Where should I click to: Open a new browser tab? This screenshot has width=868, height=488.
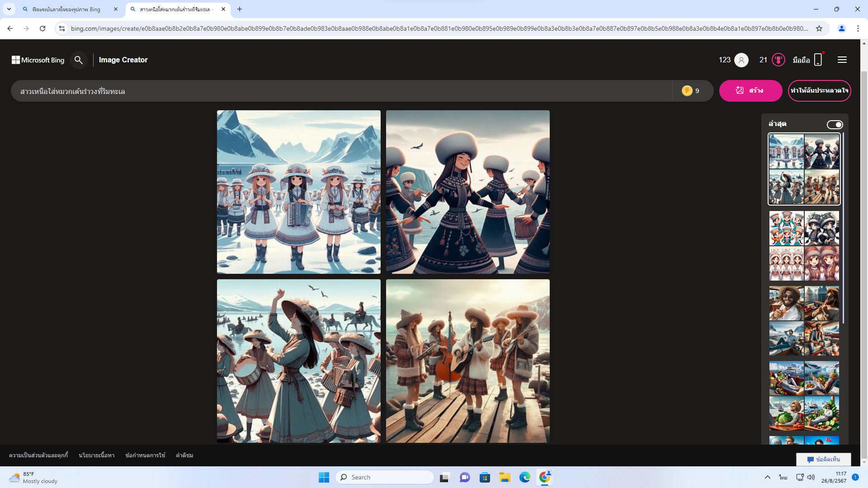click(240, 9)
